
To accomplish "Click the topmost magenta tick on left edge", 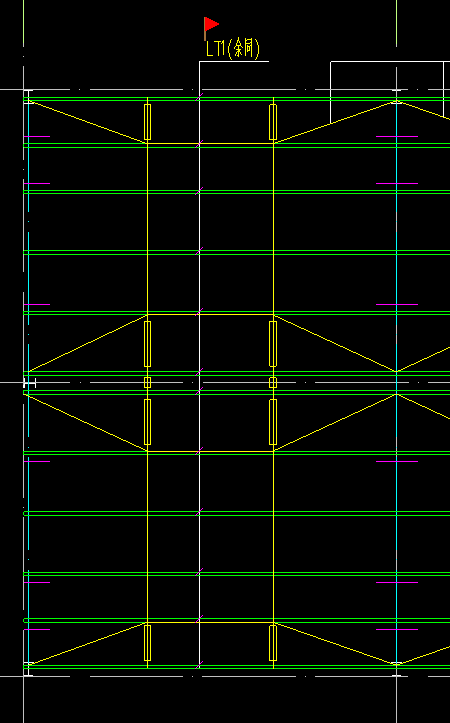I will (36, 136).
